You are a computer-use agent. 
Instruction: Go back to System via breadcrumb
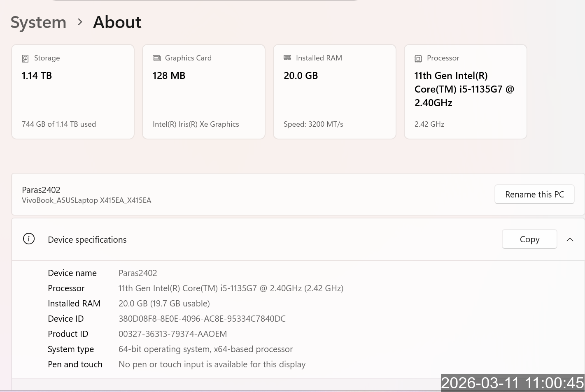[x=38, y=22]
